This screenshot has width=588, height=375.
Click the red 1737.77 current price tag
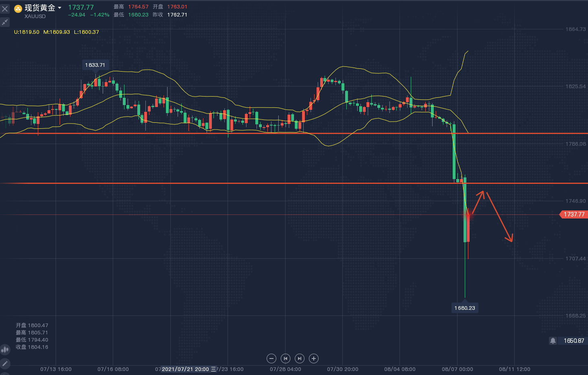(574, 214)
